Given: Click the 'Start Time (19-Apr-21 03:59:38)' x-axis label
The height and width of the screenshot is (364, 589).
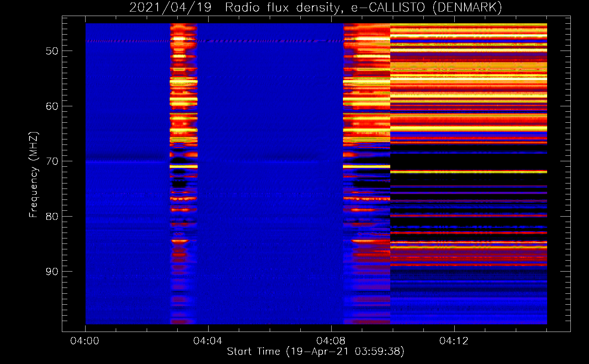Looking at the screenshot, I should 316,351.
